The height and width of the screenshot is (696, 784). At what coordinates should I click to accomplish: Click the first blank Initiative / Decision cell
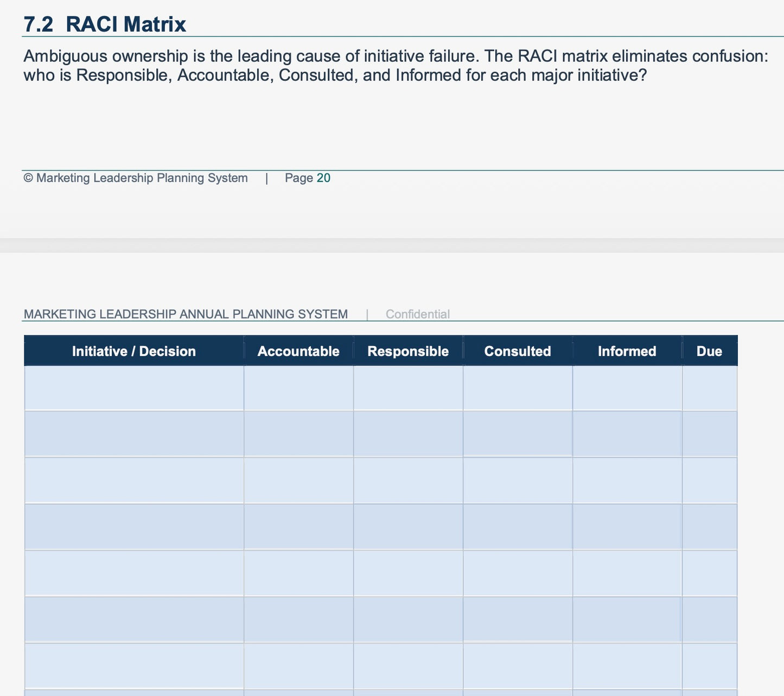(134, 388)
